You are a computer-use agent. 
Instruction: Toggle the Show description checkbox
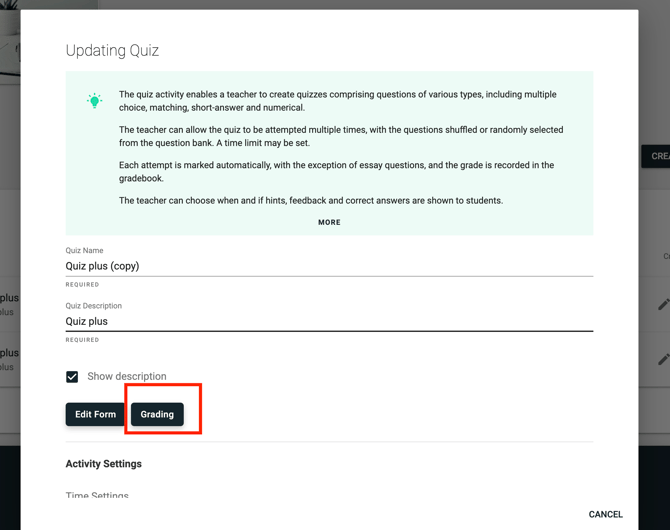coord(72,377)
